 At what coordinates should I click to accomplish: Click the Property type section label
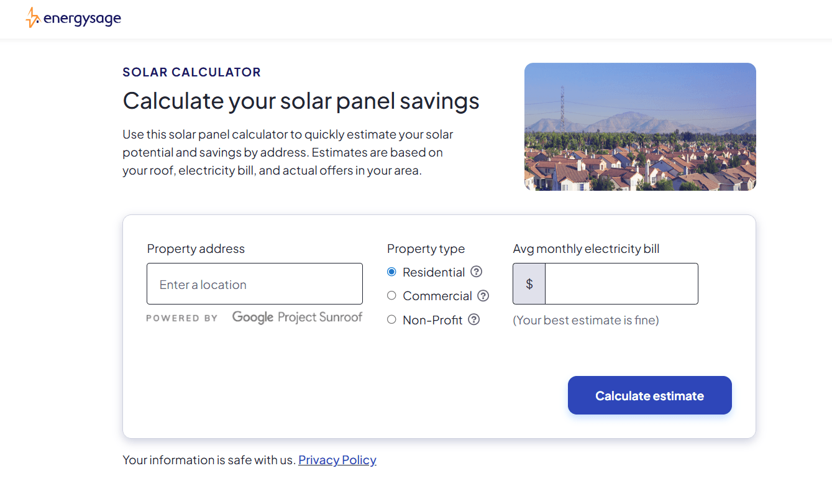(x=426, y=249)
